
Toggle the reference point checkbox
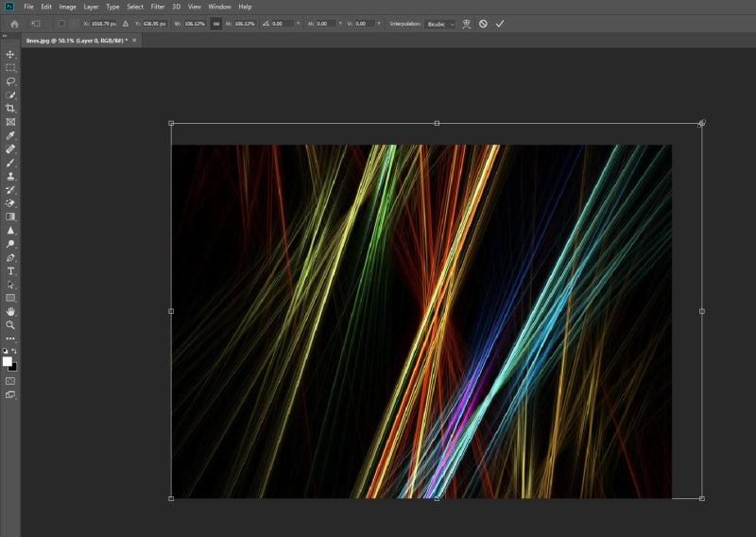point(61,24)
